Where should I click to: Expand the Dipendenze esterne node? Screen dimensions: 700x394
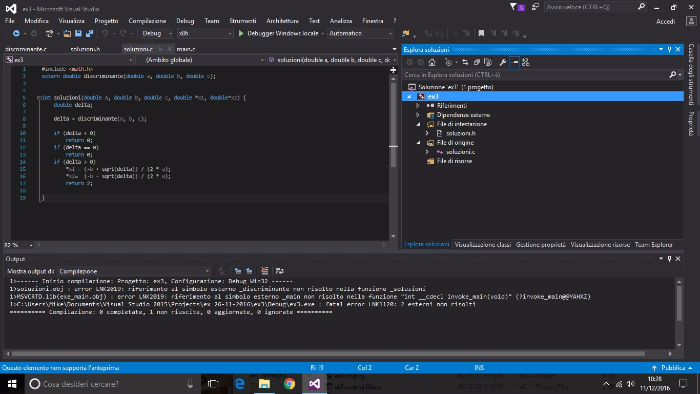click(418, 115)
